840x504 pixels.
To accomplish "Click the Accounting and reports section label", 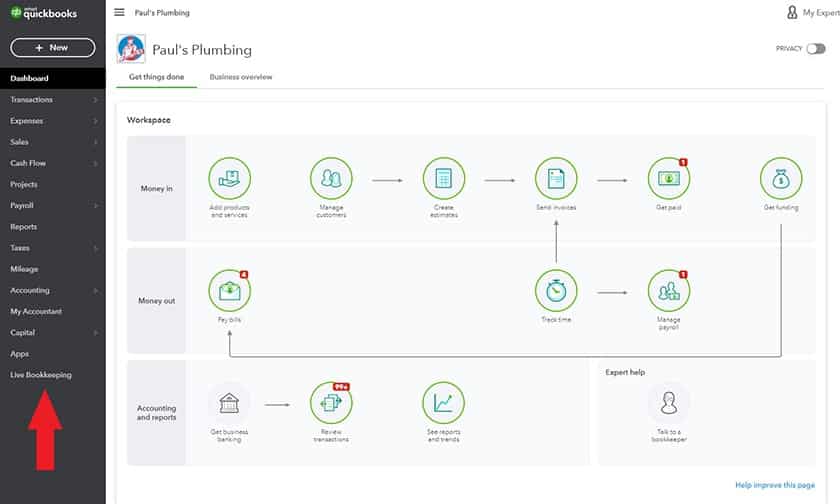I will pos(156,412).
